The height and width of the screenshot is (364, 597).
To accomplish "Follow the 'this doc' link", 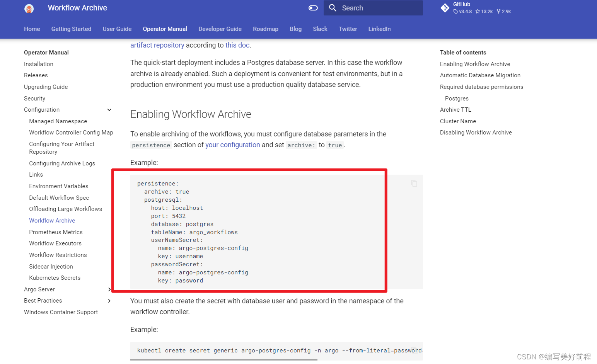I will point(237,45).
